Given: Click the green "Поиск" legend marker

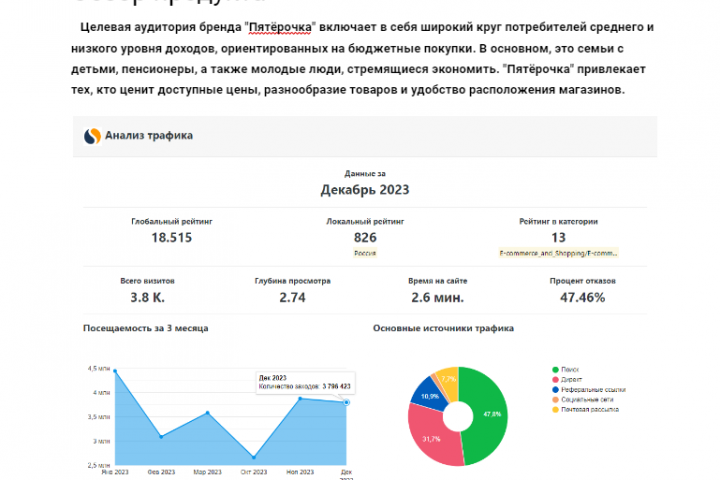Looking at the screenshot, I should point(555,369).
